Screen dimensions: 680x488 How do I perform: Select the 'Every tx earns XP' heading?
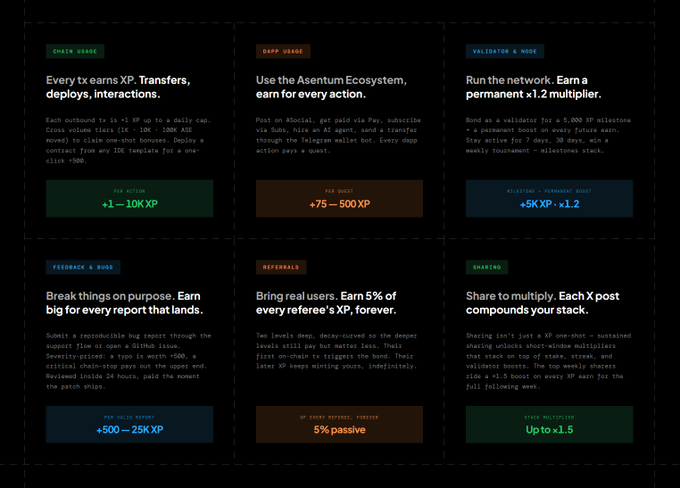tap(118, 87)
